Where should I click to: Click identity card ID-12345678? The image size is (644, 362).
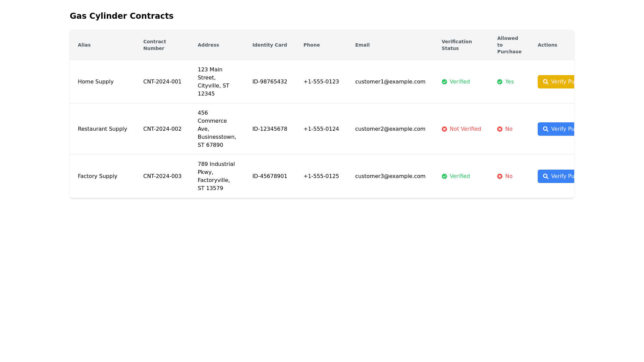click(270, 129)
